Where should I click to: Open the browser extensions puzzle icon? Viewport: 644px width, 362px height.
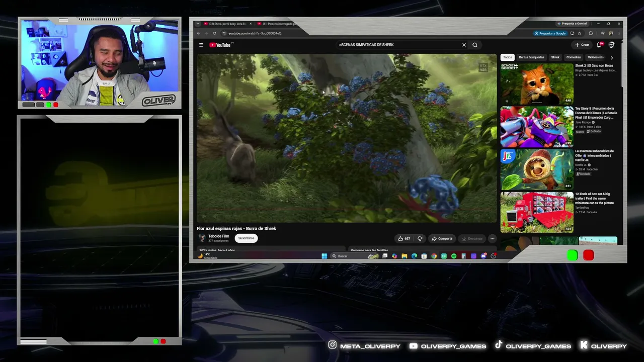591,33
